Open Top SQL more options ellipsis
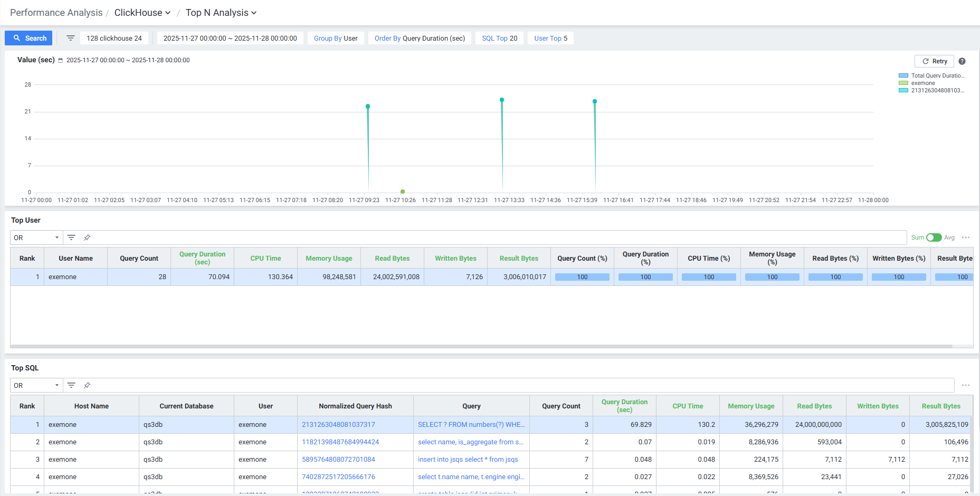Viewport: 980px width, 496px height. [966, 385]
